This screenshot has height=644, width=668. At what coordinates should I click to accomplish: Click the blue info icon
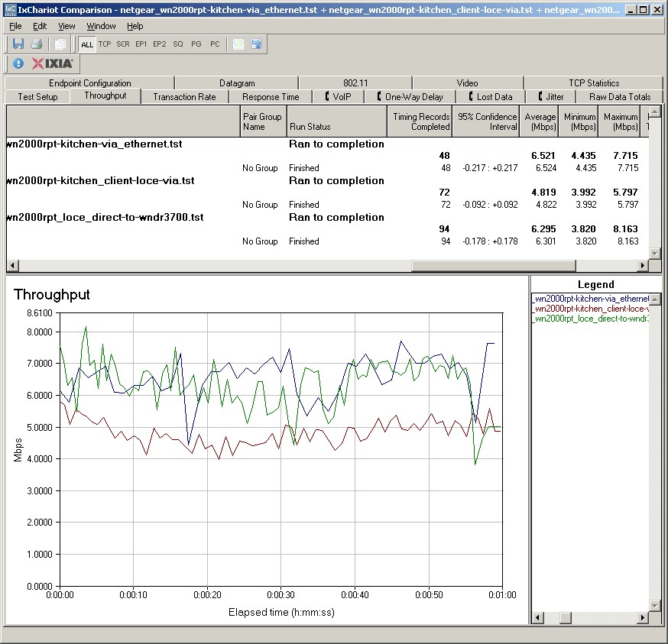(18, 63)
